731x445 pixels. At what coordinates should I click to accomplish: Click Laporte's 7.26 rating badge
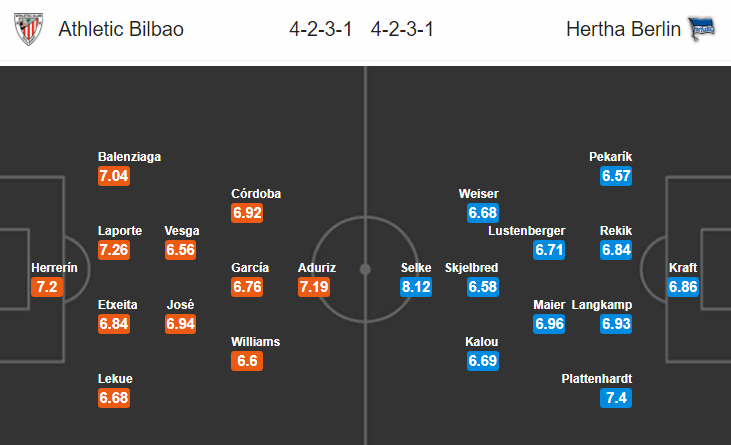pyautogui.click(x=114, y=250)
